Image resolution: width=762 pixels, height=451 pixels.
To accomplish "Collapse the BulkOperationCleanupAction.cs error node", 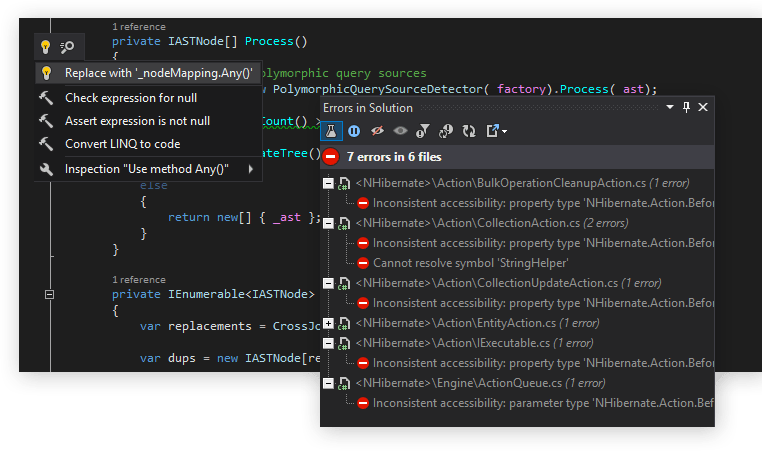I will (328, 184).
